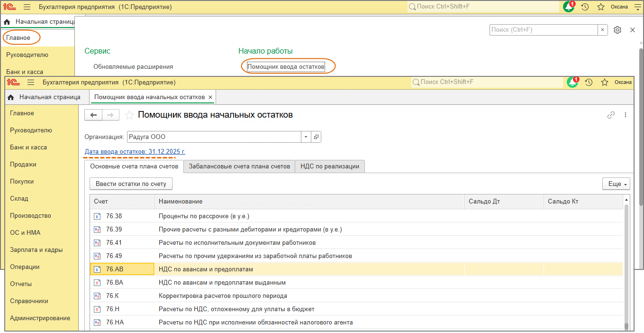Select row 76.ВА НДС по авансам выданным
Image resolution: width=644 pixels, height=333 pixels.
pyautogui.click(x=356, y=283)
